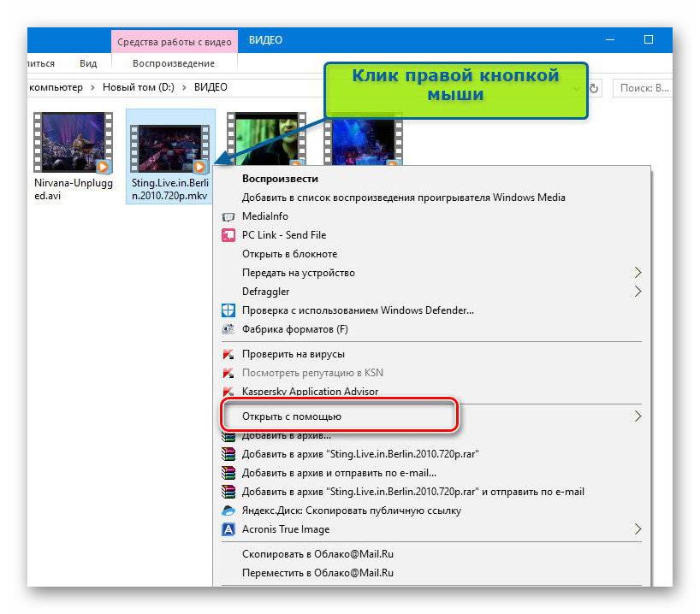The width and height of the screenshot is (700, 614).
Task: Click the PC Link Send File icon
Action: [228, 235]
